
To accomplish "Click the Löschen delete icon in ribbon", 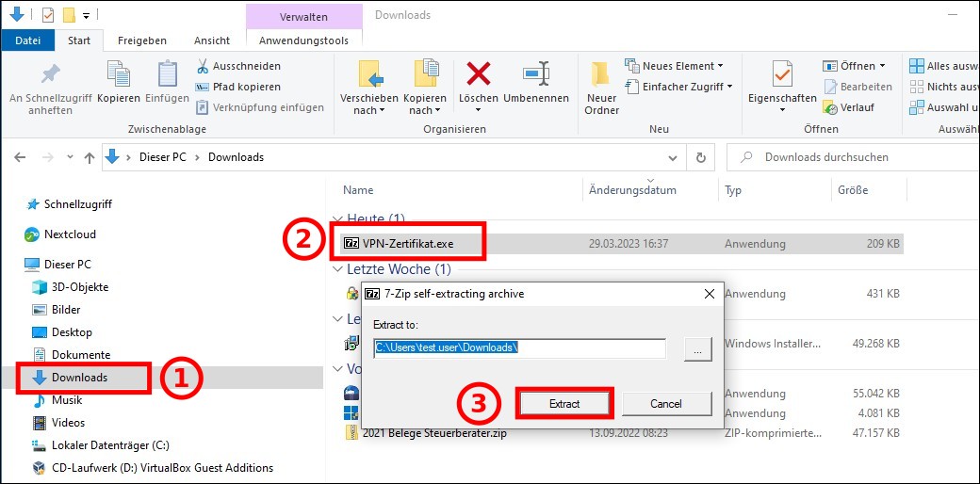I will 479,75.
